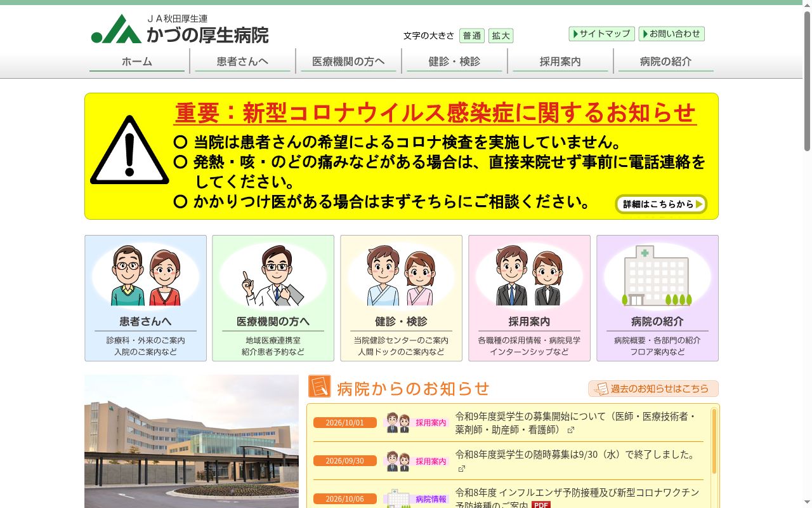Open the 令和8年度奨学生の随時募集 ended notice

[x=575, y=455]
